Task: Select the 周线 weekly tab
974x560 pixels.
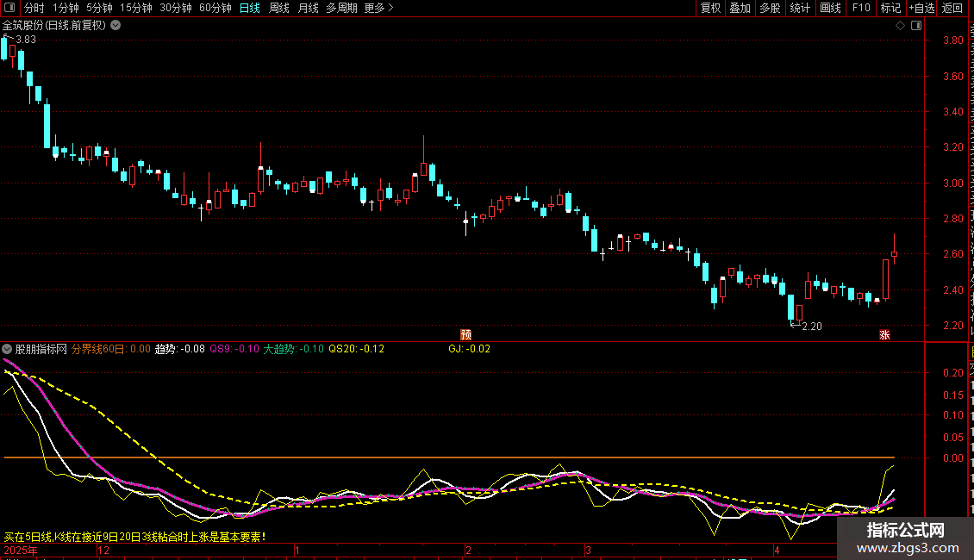Action: pos(279,8)
